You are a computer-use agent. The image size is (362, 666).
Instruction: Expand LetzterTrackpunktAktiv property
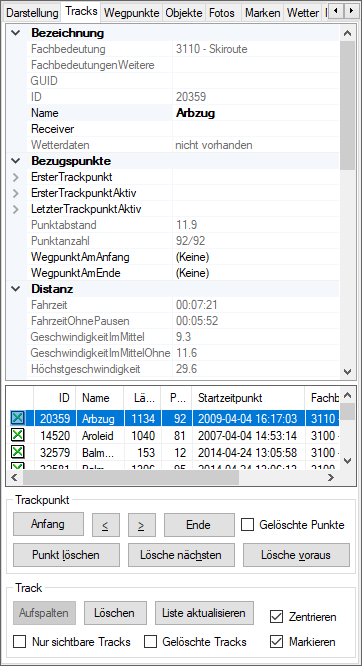coord(15,209)
